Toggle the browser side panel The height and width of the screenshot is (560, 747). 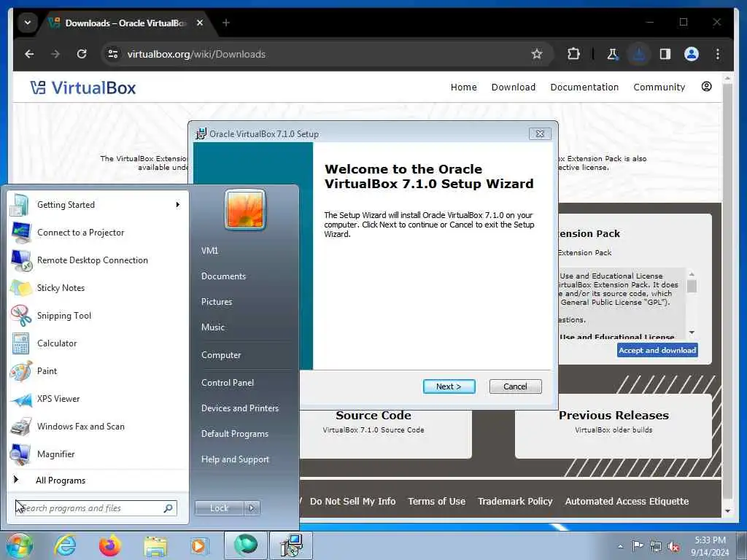tap(665, 54)
